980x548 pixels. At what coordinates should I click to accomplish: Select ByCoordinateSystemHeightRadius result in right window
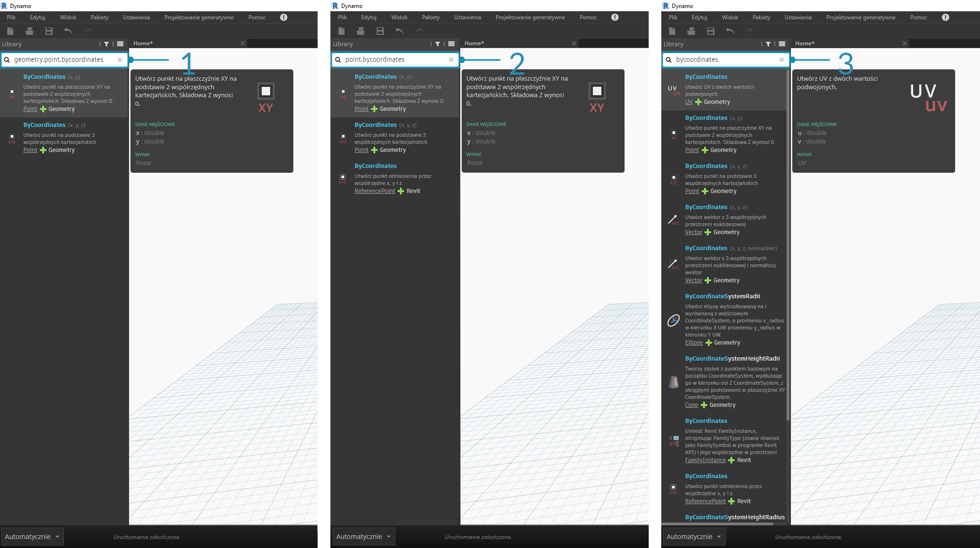735,517
